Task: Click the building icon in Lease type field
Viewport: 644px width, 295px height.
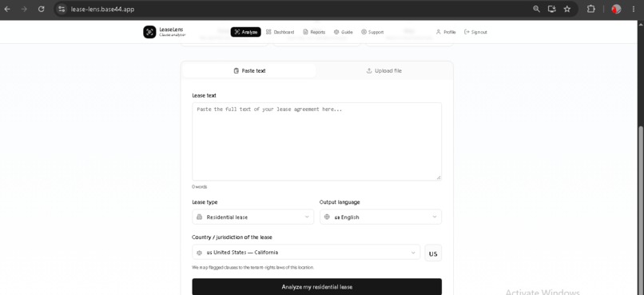Action: tap(200, 217)
